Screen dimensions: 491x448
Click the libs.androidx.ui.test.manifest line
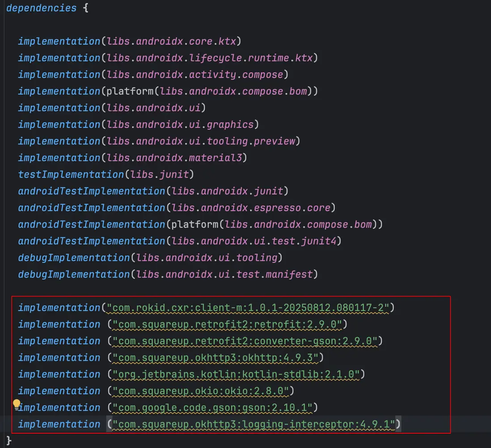168,274
